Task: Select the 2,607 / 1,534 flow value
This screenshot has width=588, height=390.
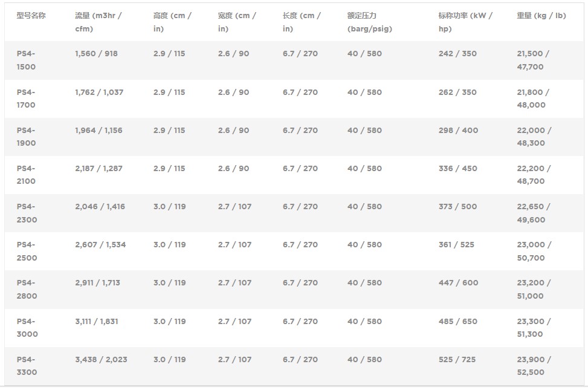Action: pyautogui.click(x=100, y=245)
